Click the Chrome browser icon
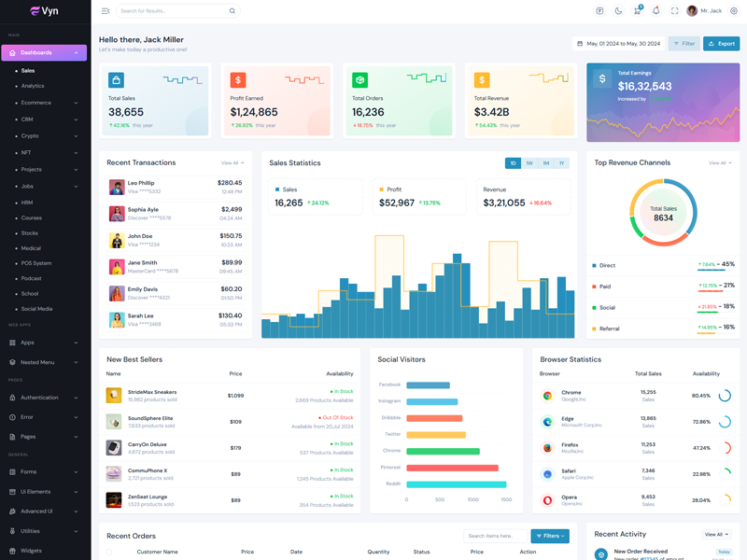The height and width of the screenshot is (560, 747). [x=548, y=396]
